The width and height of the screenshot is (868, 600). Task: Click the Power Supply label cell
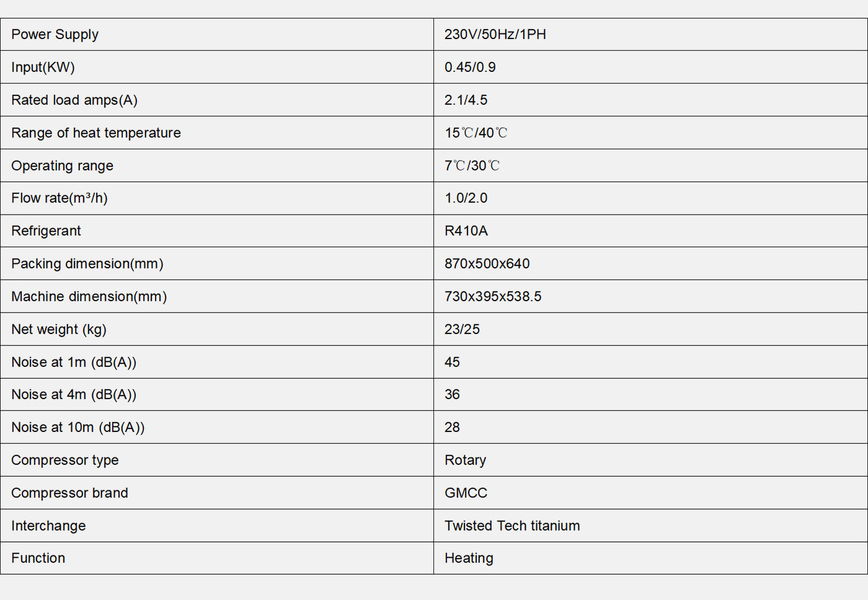pos(55,35)
